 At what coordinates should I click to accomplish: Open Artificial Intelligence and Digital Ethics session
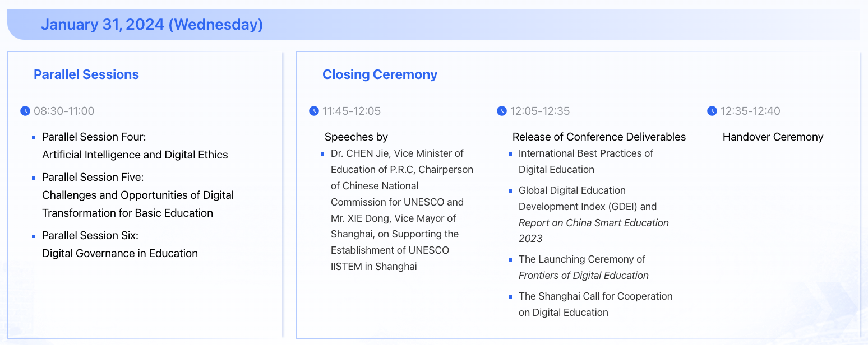coord(135,155)
